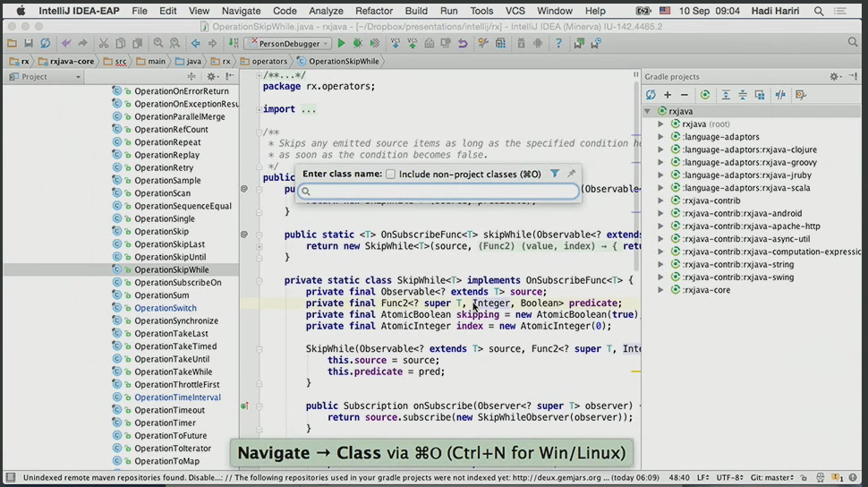Expand :rxjava-contrib:rxjava-swing node
The height and width of the screenshot is (487, 868).
coord(660,277)
